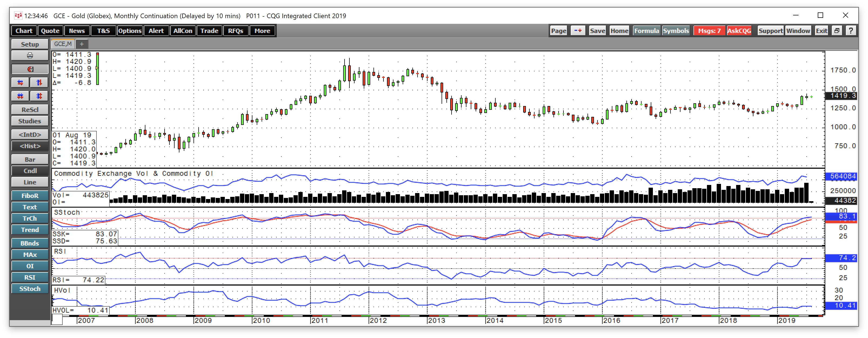
Task: Toggle the RSI study button
Action: click(30, 277)
